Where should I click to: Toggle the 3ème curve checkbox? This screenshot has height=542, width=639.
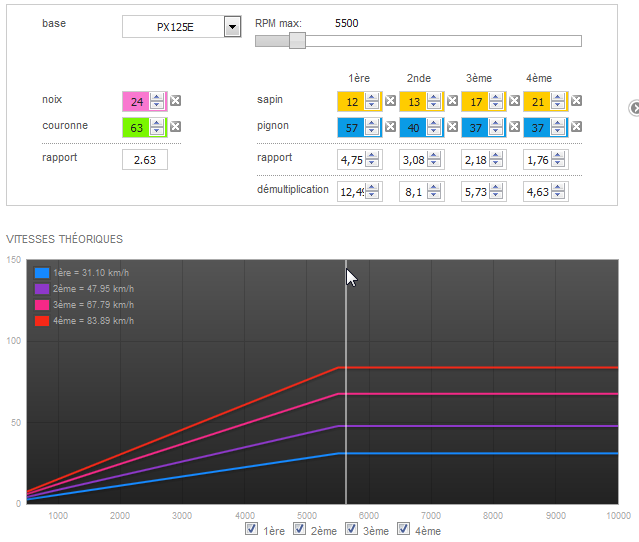pyautogui.click(x=351, y=529)
